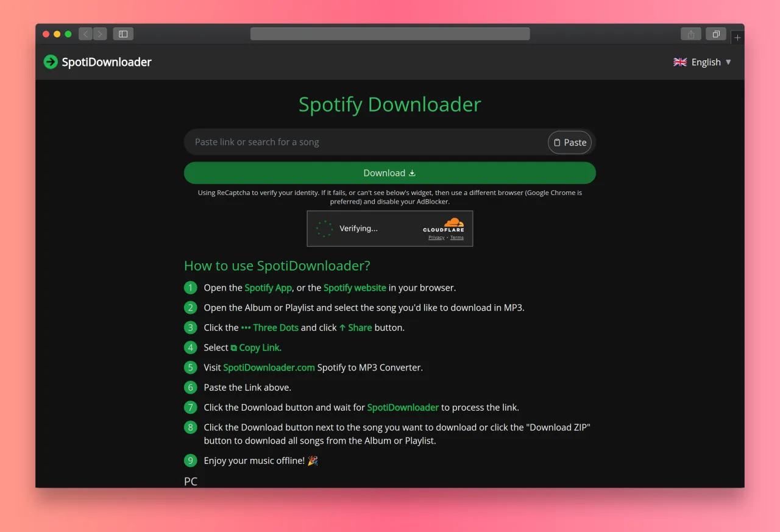Screen dimensions: 780x532
Task: Click the PC section heading
Action: [x=191, y=481]
